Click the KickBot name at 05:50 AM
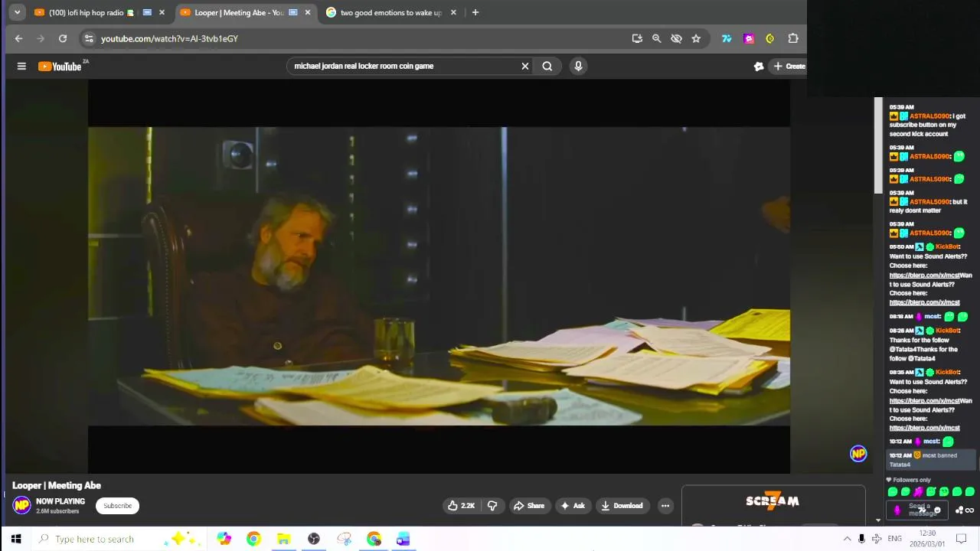 click(947, 246)
